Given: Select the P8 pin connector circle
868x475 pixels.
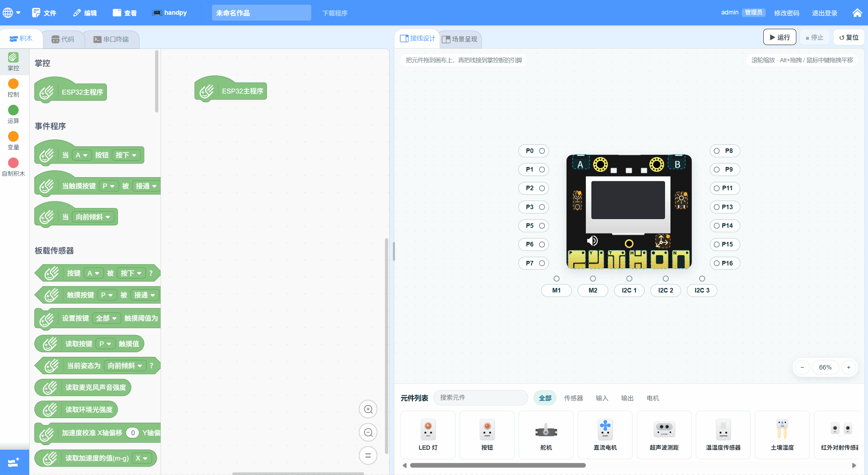Looking at the screenshot, I should (x=717, y=151).
